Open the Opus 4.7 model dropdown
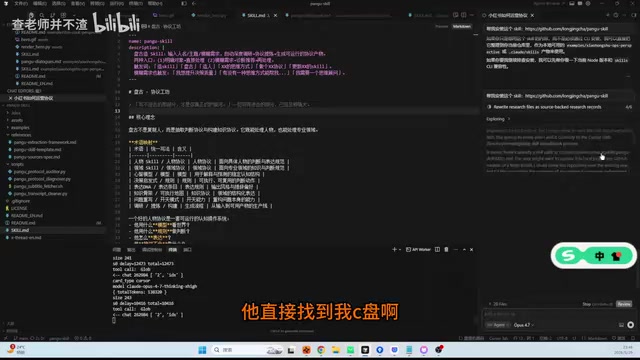 (x=523, y=325)
